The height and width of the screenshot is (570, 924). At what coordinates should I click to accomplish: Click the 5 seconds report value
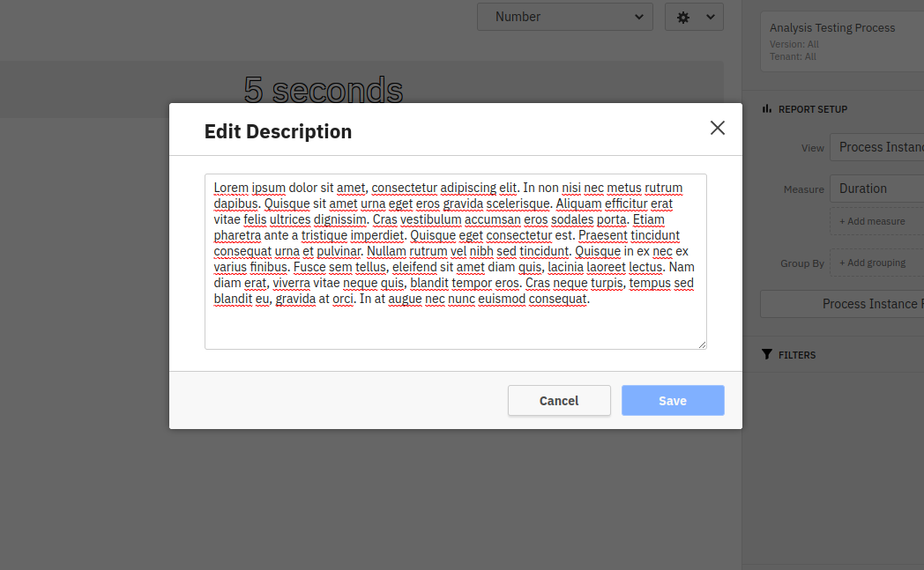pos(323,90)
